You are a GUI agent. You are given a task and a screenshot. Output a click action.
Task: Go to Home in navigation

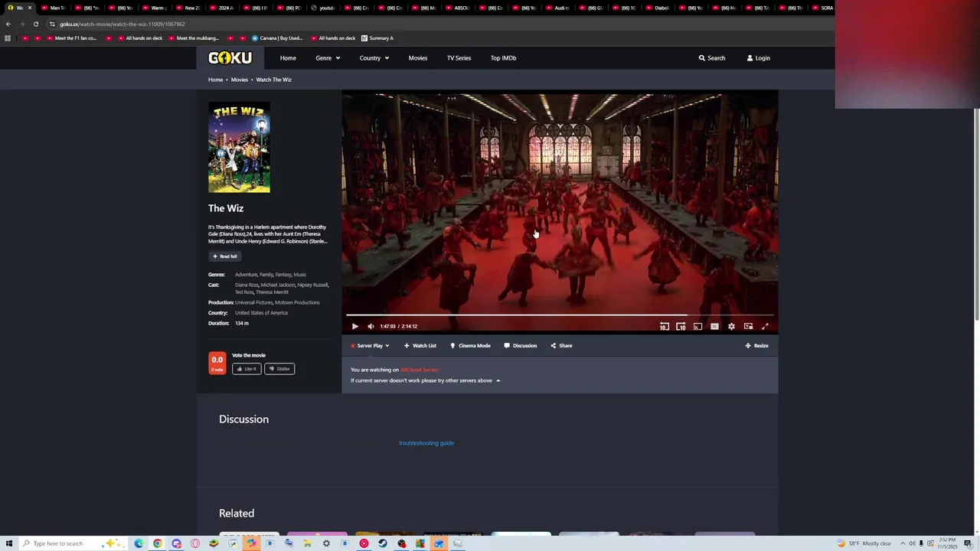(288, 57)
